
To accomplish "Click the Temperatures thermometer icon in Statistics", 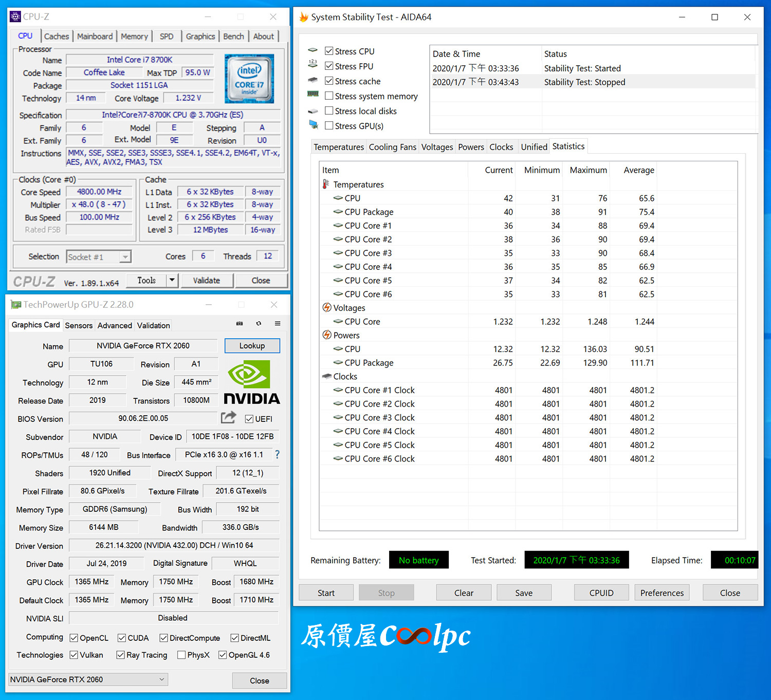I will tap(326, 184).
